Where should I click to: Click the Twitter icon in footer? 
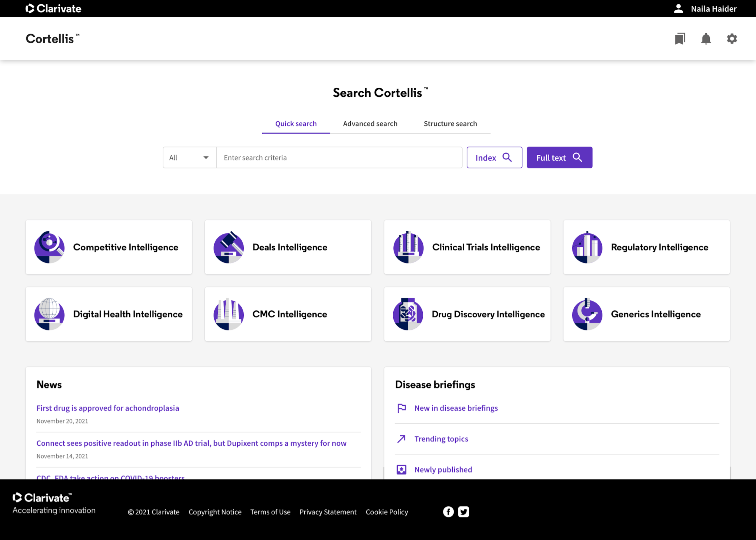(x=464, y=512)
